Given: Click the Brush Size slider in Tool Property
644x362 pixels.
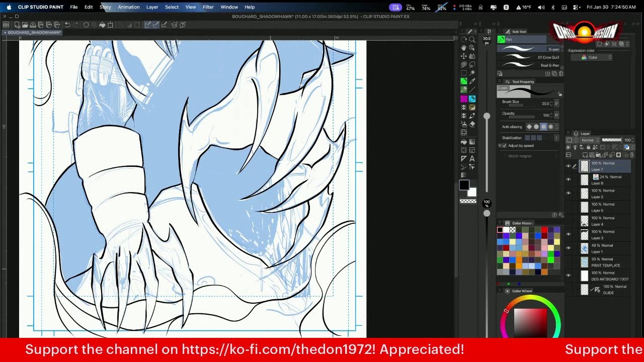Looking at the screenshot, I should pyautogui.click(x=522, y=105).
